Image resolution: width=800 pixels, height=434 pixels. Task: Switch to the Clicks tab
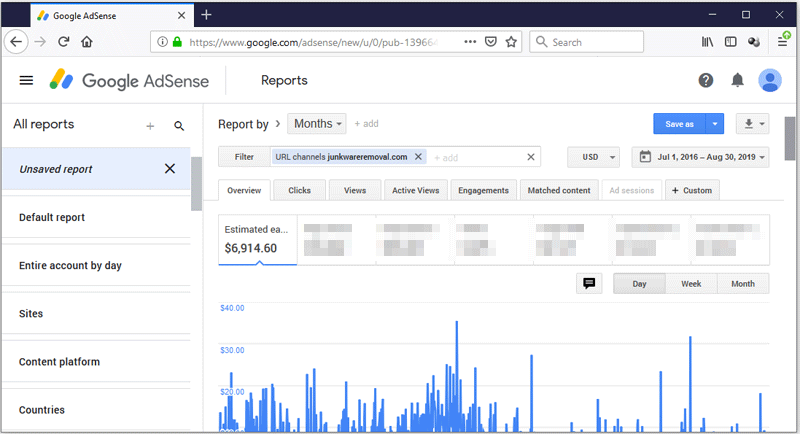pyautogui.click(x=299, y=190)
